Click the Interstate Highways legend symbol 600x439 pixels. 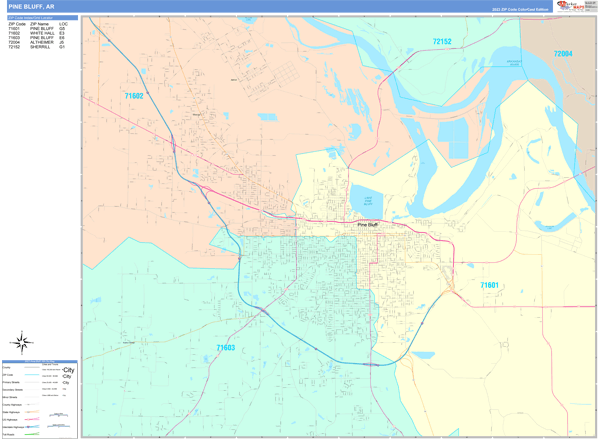click(x=32, y=427)
